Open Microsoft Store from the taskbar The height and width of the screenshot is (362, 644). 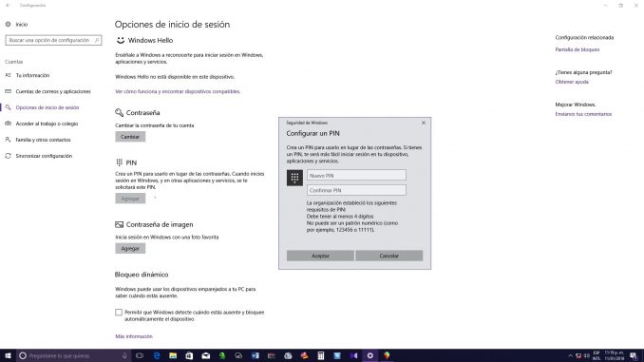pyautogui.click(x=189, y=355)
